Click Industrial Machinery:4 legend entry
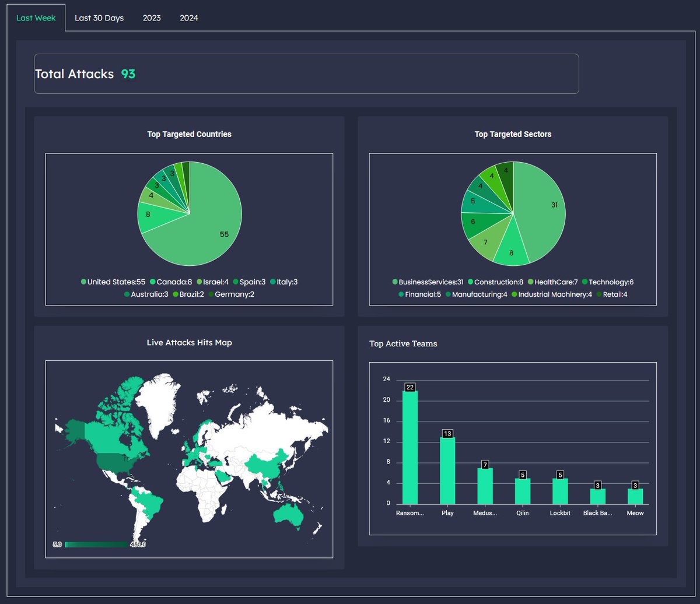 (551, 294)
